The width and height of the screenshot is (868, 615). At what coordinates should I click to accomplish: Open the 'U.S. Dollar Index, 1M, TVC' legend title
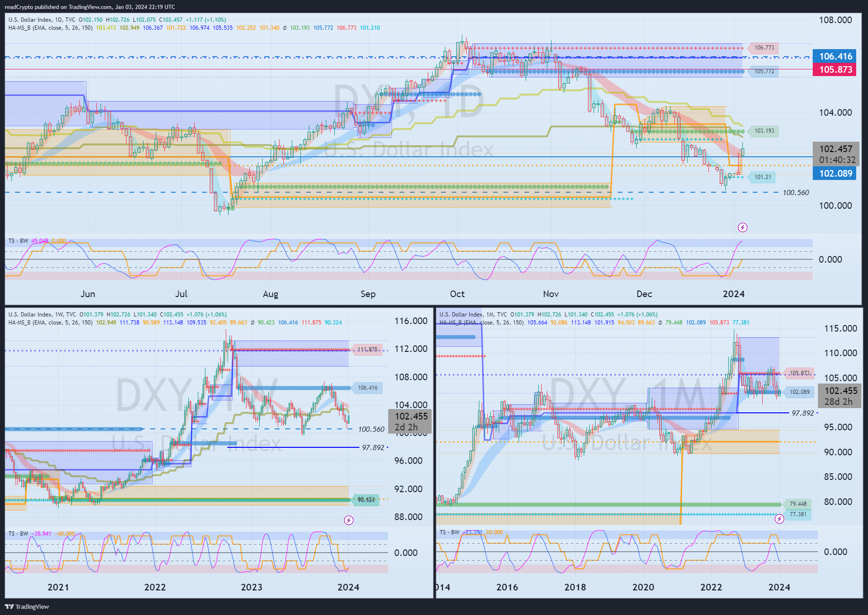click(473, 315)
